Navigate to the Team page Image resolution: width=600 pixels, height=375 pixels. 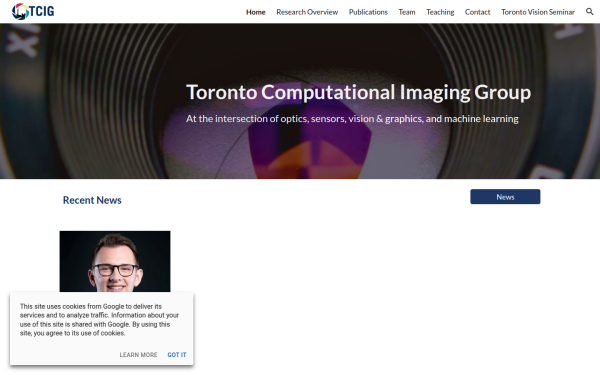click(x=407, y=12)
